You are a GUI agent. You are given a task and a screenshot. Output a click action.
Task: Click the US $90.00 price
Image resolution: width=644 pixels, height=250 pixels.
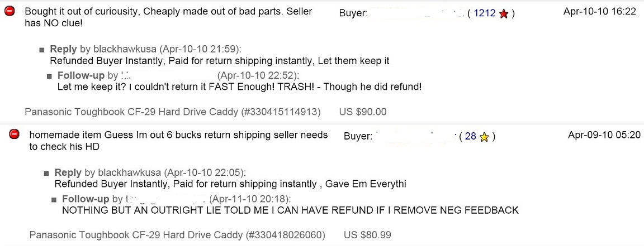(363, 112)
